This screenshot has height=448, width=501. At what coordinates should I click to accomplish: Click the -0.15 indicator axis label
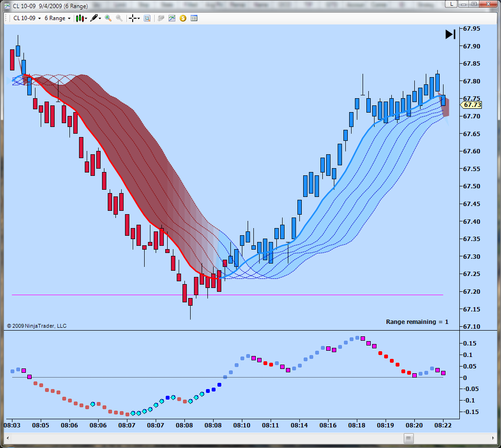(470, 412)
